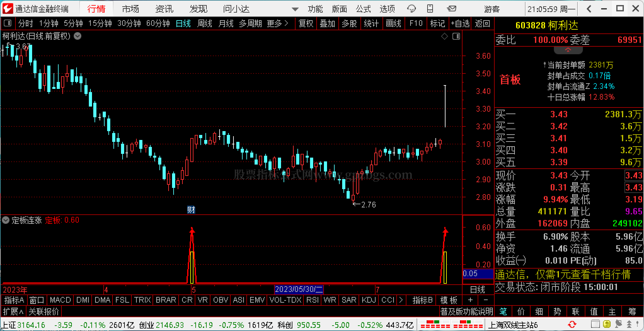Open the 问小达 tab

click(x=236, y=9)
